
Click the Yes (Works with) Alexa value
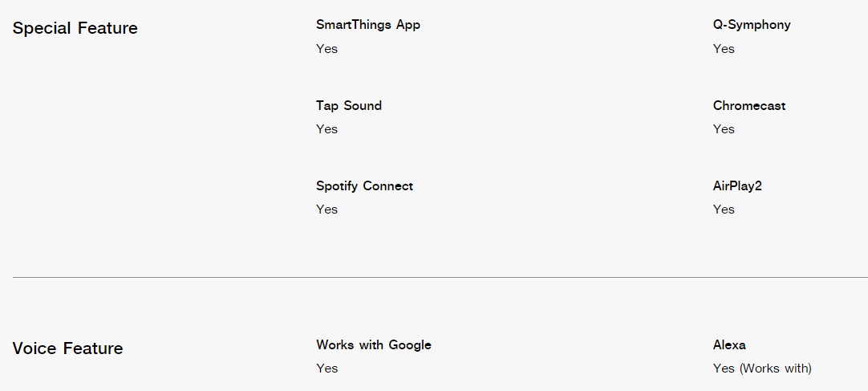pyautogui.click(x=762, y=369)
